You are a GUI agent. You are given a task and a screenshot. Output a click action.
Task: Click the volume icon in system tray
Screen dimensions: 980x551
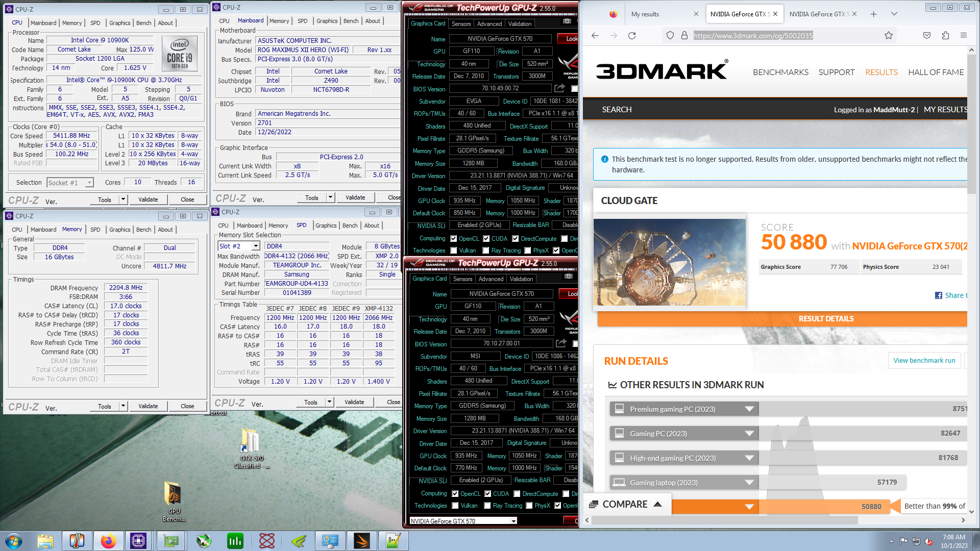coord(928,541)
